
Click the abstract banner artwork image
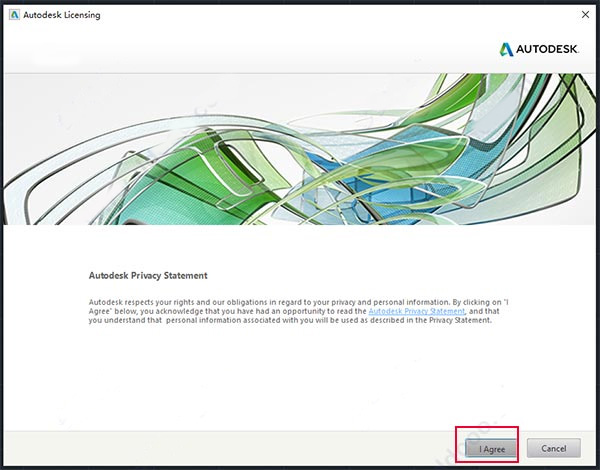point(300,149)
